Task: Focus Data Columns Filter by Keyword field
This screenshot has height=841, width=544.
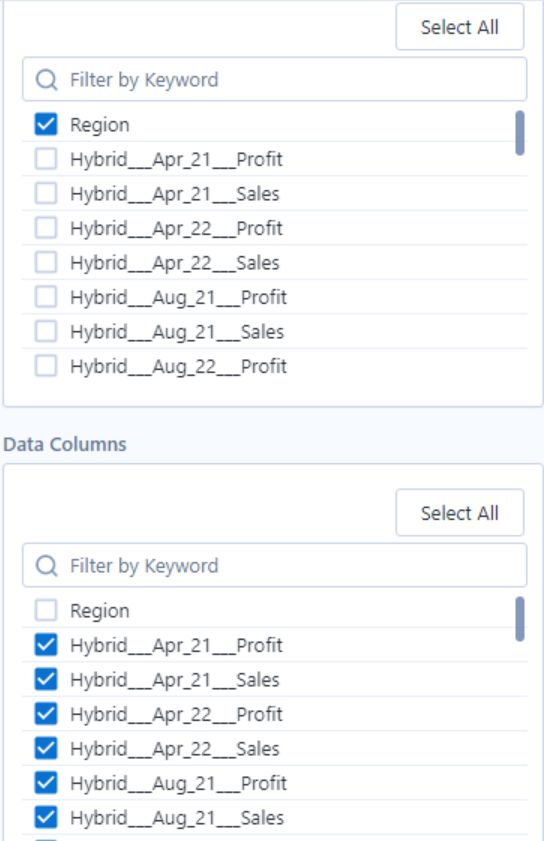Action: point(274,565)
